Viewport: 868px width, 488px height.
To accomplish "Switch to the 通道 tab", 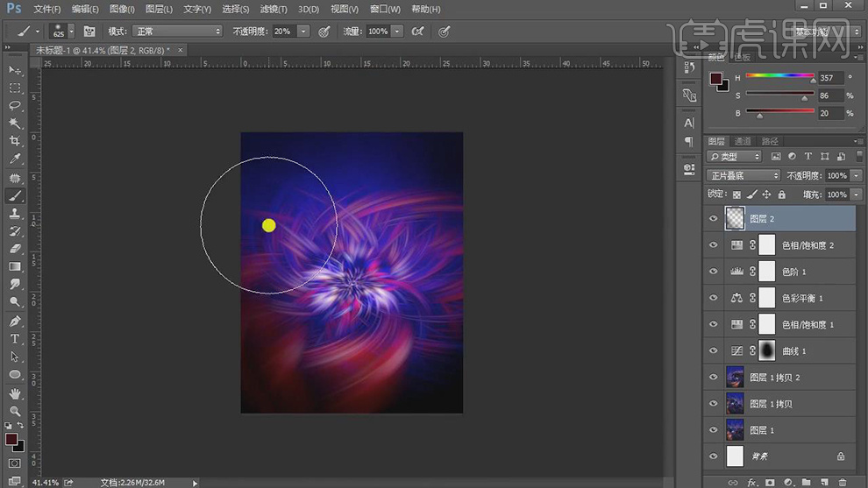I will pyautogui.click(x=743, y=141).
